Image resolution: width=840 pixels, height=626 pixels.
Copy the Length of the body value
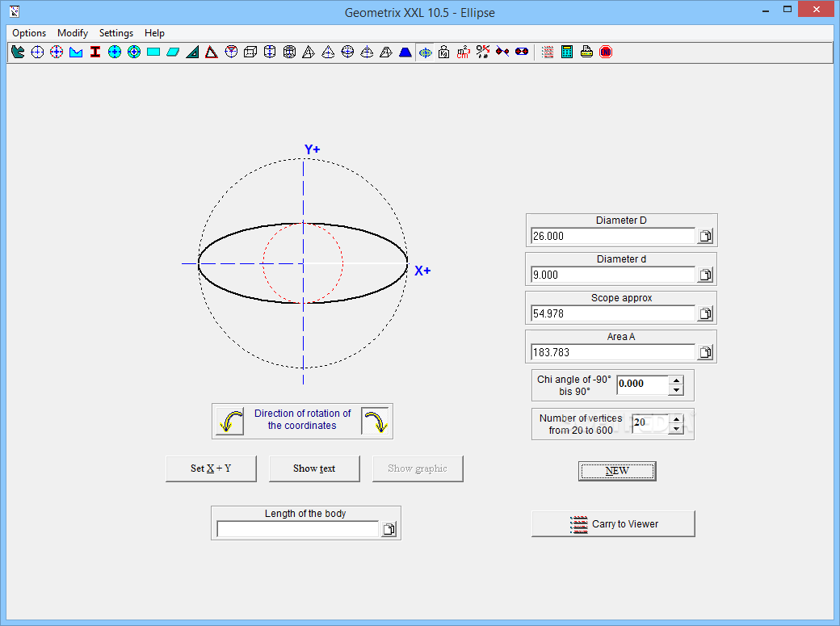coord(389,529)
